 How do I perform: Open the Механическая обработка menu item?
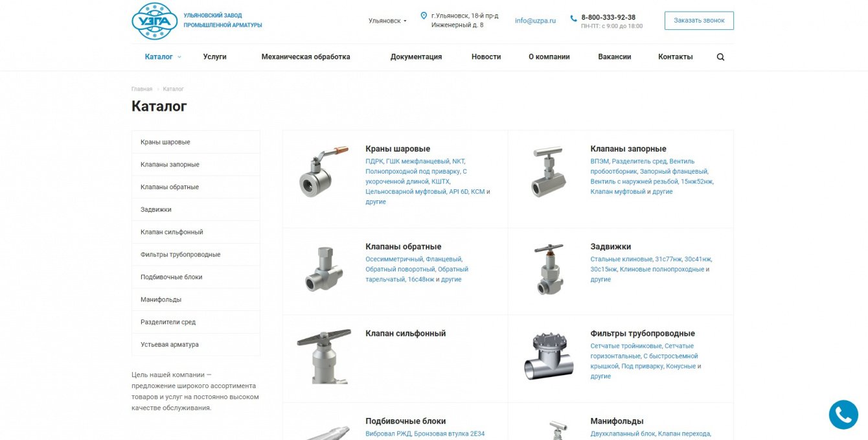tap(306, 57)
